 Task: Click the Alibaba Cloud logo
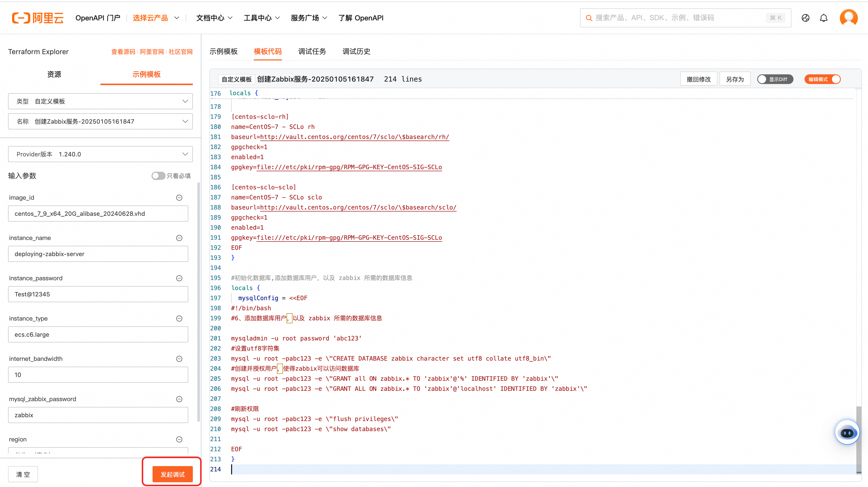38,18
